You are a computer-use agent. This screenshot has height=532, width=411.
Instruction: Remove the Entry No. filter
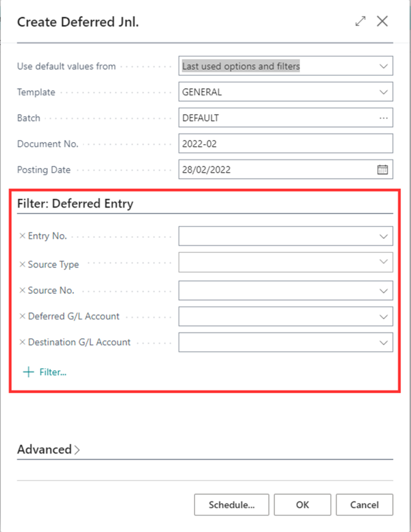[x=22, y=236]
